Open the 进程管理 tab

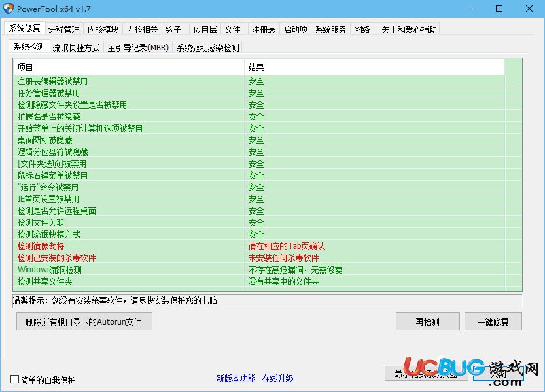pos(63,29)
